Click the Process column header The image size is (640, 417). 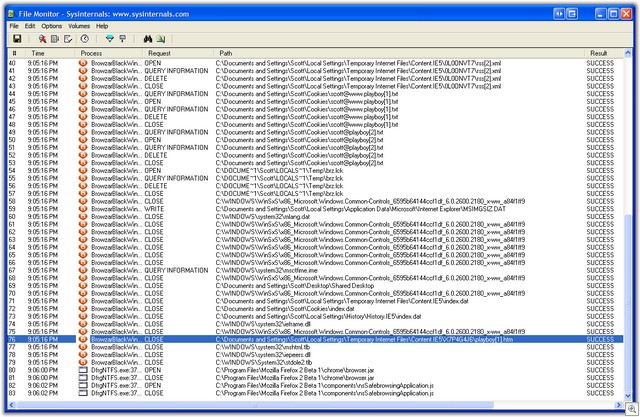coord(109,53)
